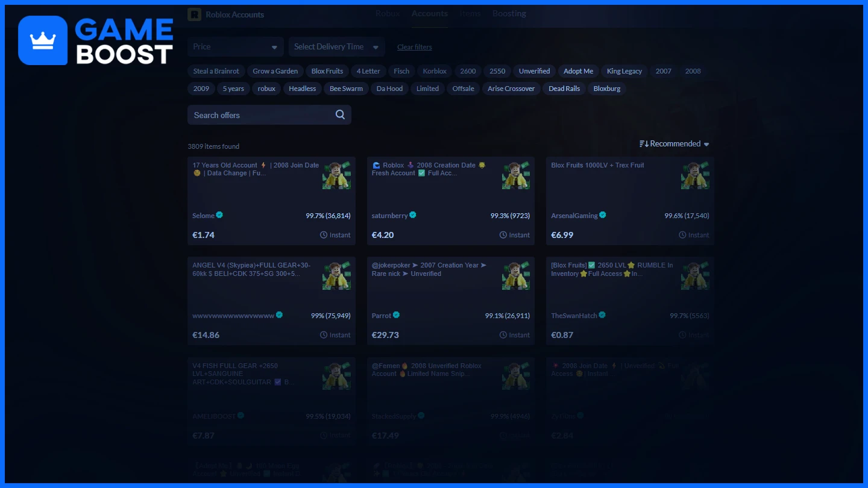Apply the Dead Rails tag
868x488 pixels.
click(564, 89)
